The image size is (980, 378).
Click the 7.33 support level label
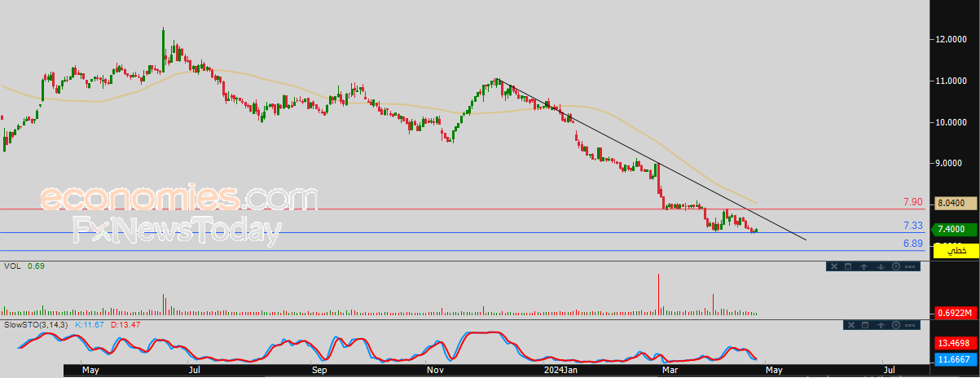pyautogui.click(x=912, y=226)
